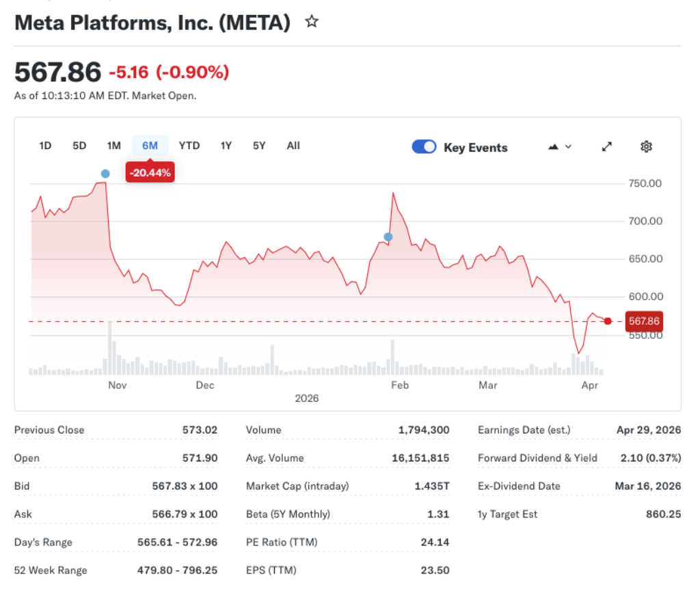Click the Ask value 566.79 x 100
The height and width of the screenshot is (594, 700).
point(185,514)
